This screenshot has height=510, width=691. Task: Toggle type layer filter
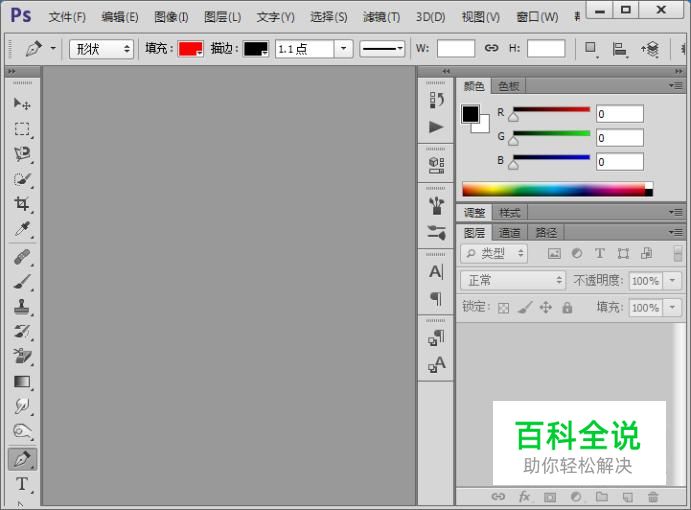(600, 253)
